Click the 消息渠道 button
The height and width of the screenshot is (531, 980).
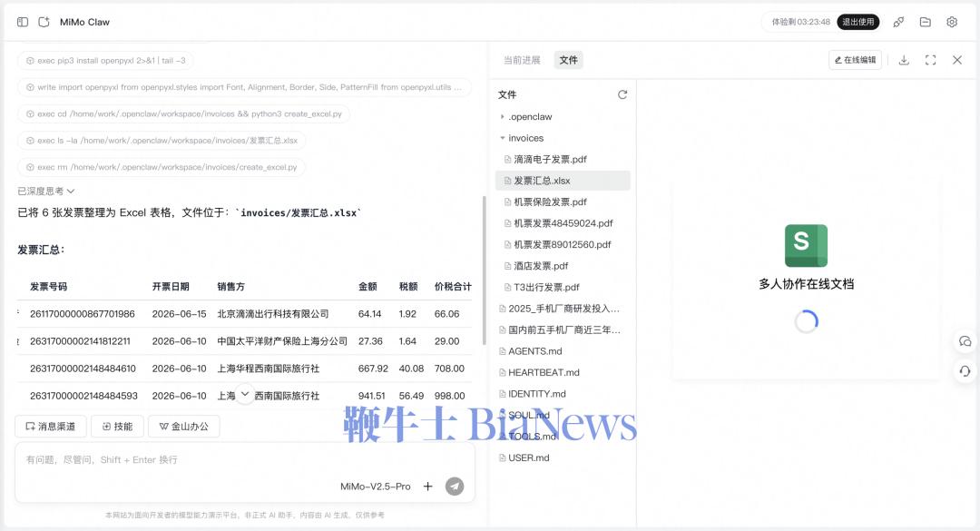click(51, 426)
